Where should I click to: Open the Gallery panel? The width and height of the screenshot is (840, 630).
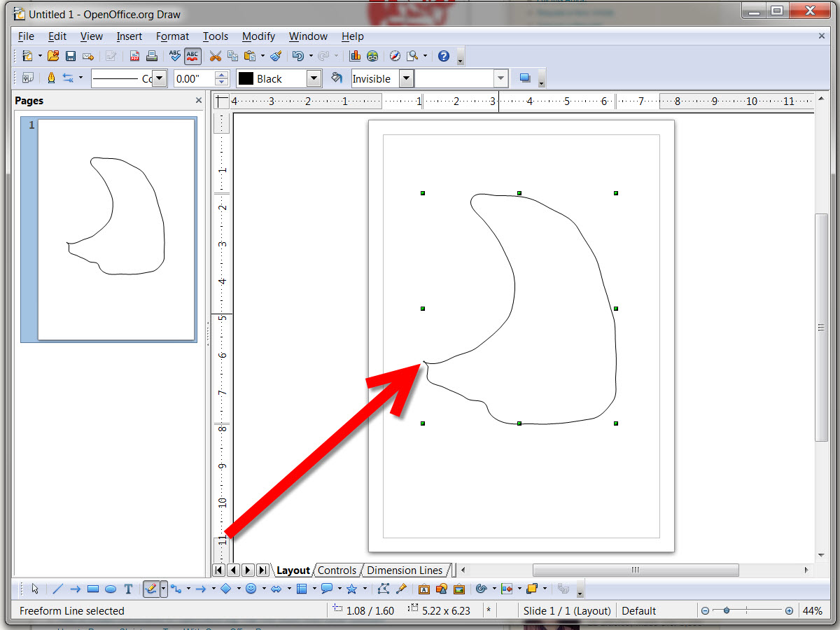pos(460,589)
